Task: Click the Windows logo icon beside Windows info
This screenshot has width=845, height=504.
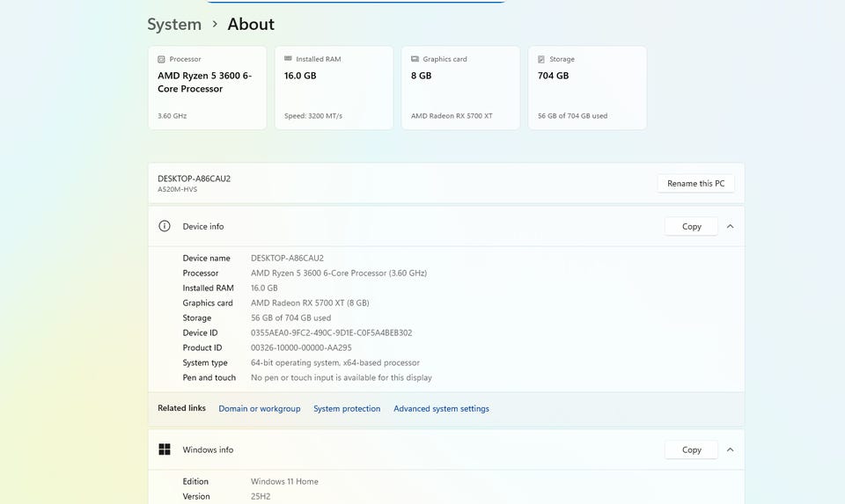Action: point(165,449)
